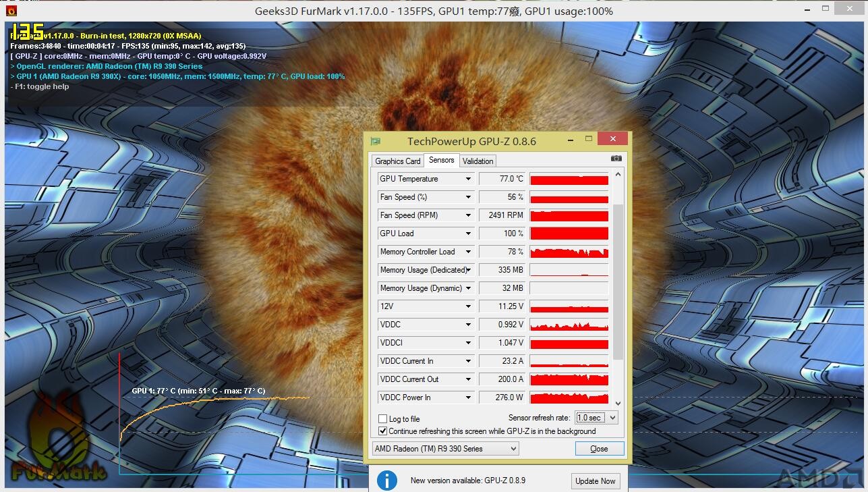Click the VDDC value 0.992 V
The width and height of the screenshot is (868, 492).
click(x=502, y=325)
